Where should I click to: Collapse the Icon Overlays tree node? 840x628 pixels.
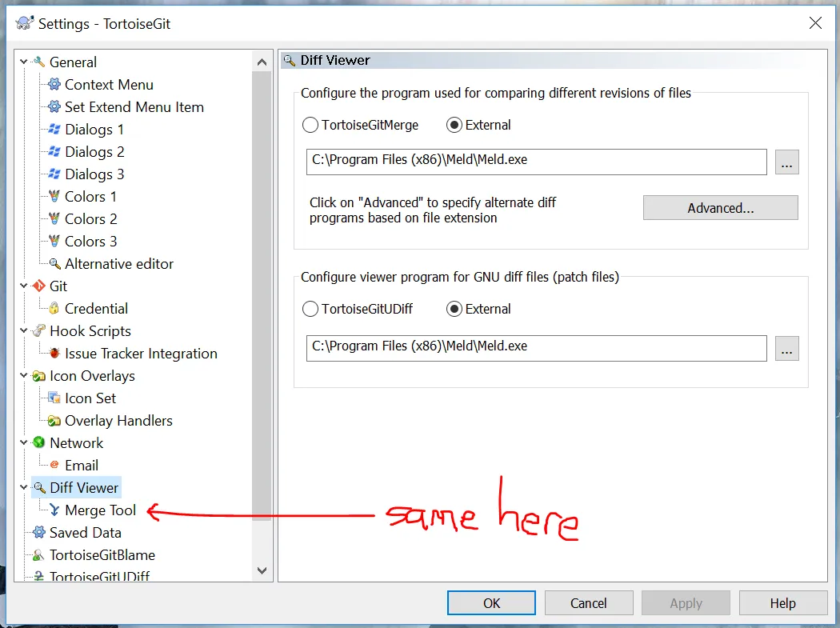[23, 376]
